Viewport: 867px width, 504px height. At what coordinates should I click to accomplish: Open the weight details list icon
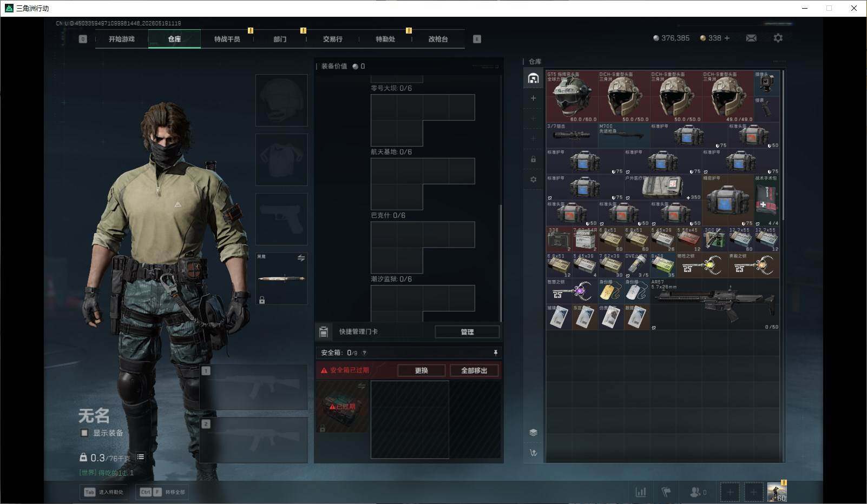pos(140,457)
